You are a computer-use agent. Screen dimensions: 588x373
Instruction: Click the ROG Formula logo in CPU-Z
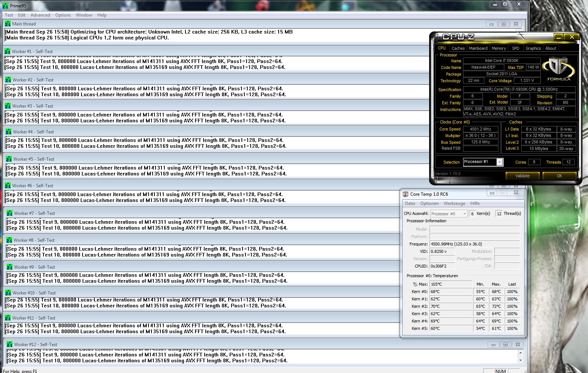pyautogui.click(x=559, y=69)
